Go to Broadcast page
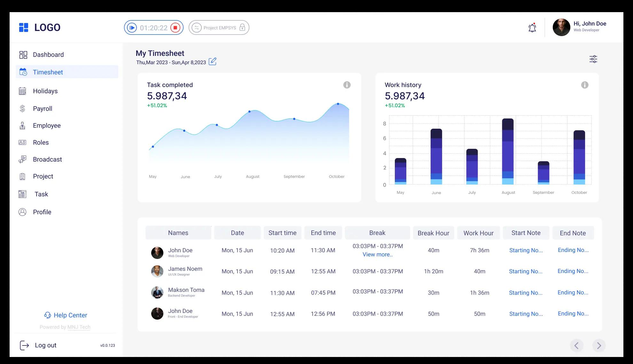Image resolution: width=633 pixels, height=364 pixels. (x=47, y=159)
